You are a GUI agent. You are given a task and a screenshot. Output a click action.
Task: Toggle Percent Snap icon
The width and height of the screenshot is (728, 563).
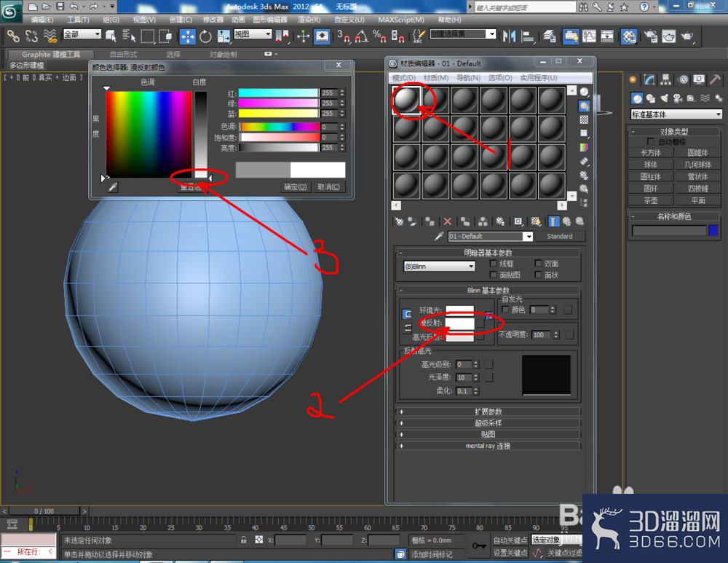click(x=379, y=36)
